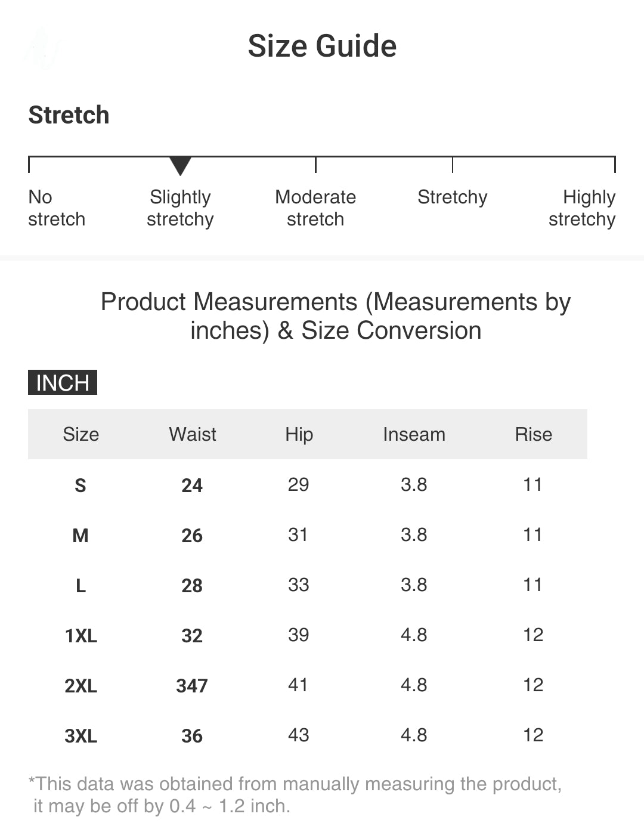Click the Rise column header
Viewport: 644px width, 829px height.
point(533,434)
